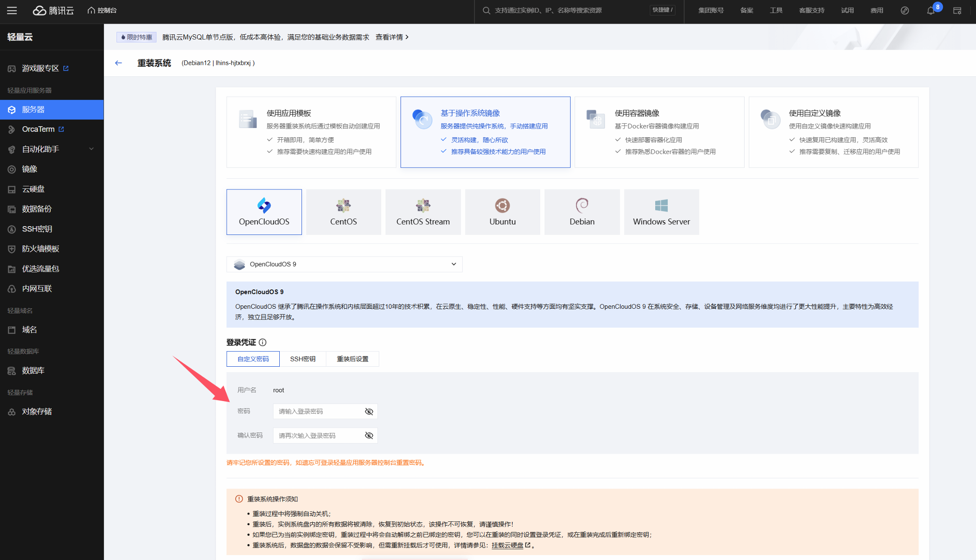Select CentOS Stream image tile
The height and width of the screenshot is (560, 976).
click(x=423, y=212)
